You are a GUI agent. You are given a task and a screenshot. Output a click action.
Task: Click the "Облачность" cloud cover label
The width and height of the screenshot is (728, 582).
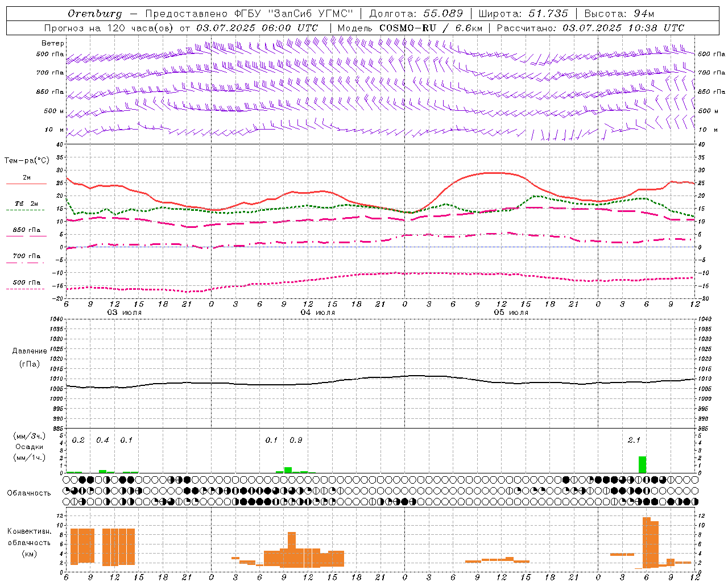point(29,493)
